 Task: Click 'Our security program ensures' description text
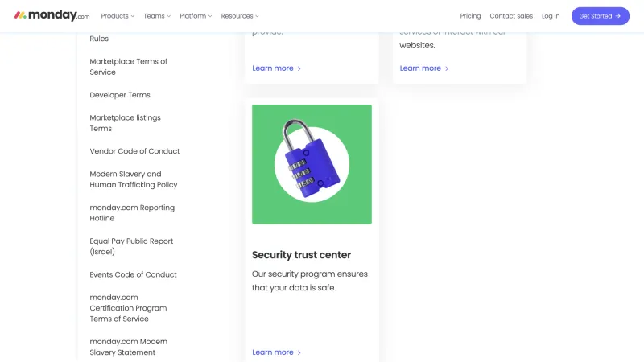[310, 281]
